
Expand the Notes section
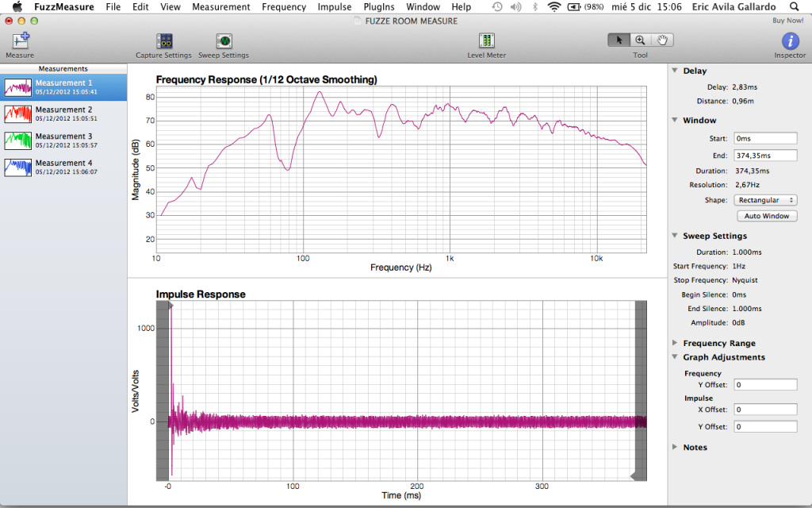pos(674,448)
